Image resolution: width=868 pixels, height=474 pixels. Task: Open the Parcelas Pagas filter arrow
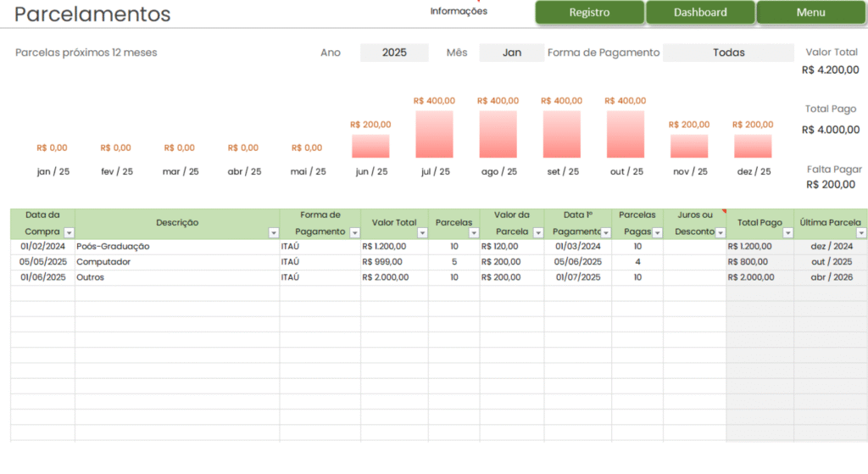point(657,232)
